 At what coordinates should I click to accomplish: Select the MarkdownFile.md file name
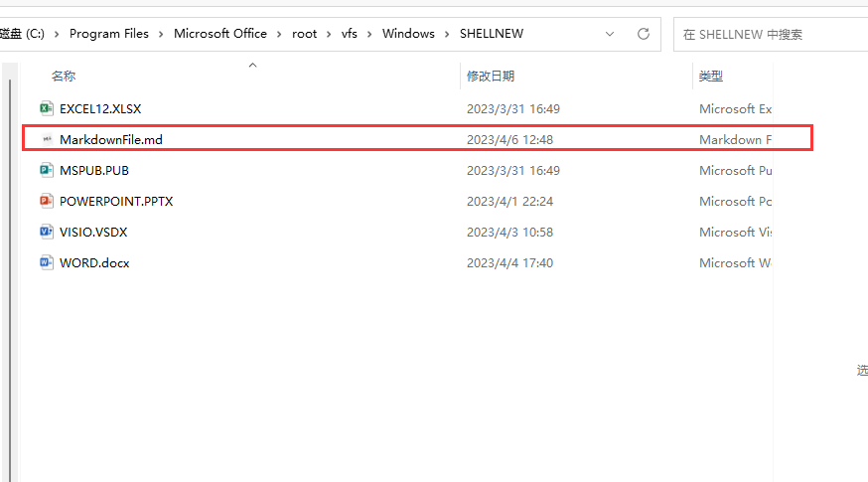click(x=111, y=139)
